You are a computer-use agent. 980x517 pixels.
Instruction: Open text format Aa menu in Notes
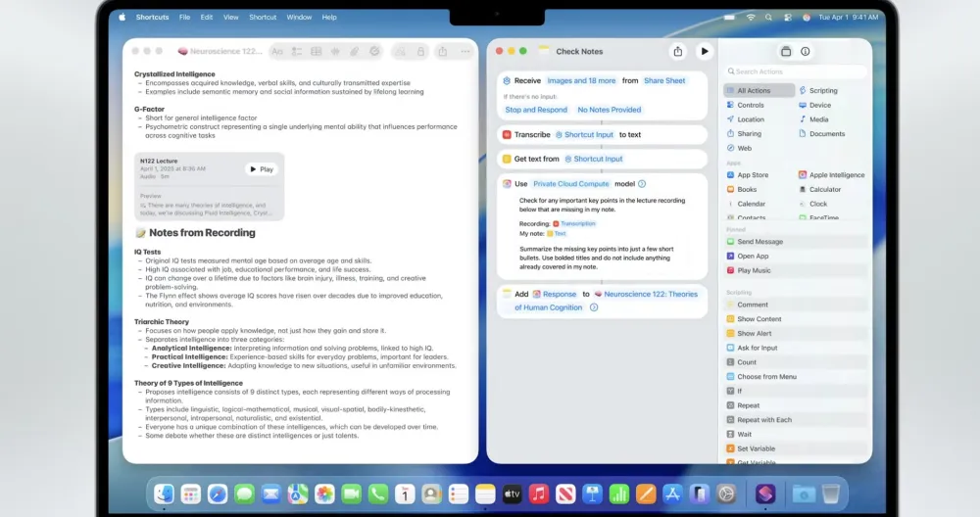(x=277, y=51)
